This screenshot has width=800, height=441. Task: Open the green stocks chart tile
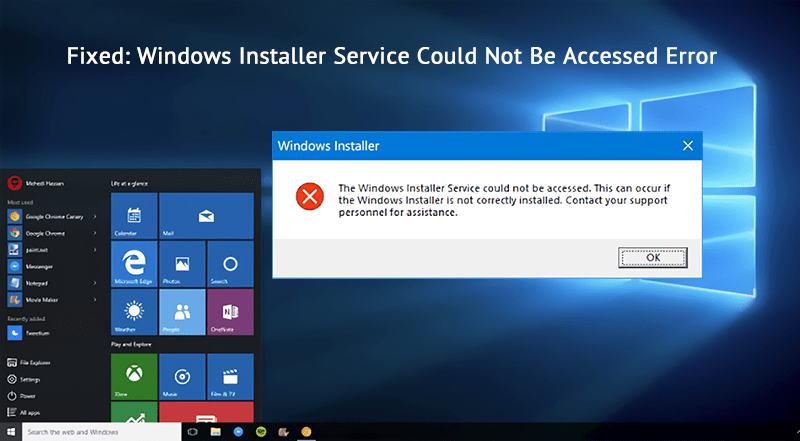(x=134, y=412)
